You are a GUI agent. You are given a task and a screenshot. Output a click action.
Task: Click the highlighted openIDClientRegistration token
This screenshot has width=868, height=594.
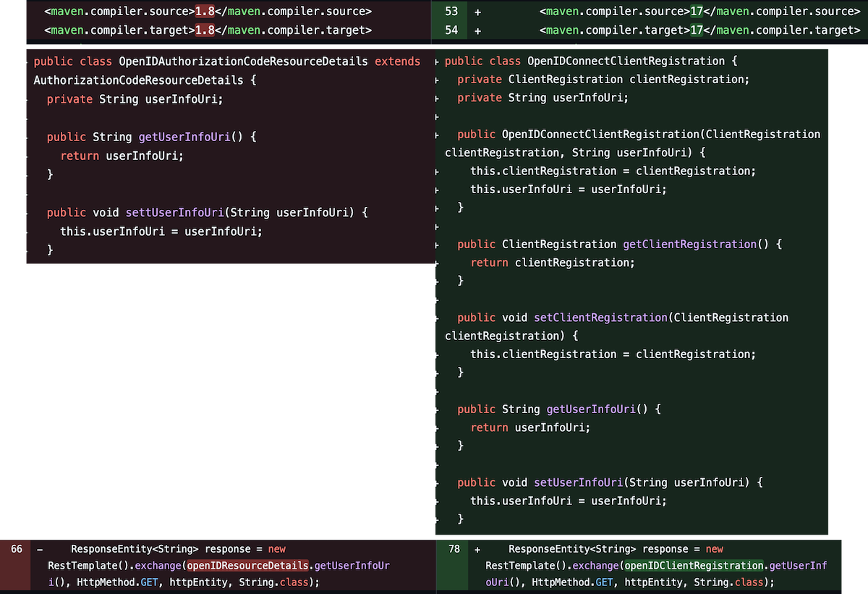[694, 565]
